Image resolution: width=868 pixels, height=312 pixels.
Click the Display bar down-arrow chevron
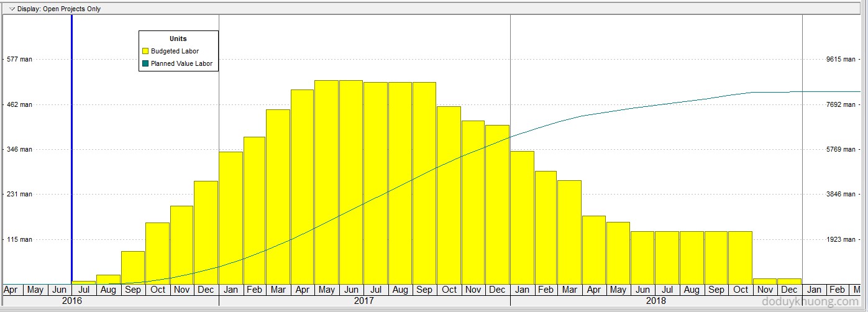click(11, 9)
